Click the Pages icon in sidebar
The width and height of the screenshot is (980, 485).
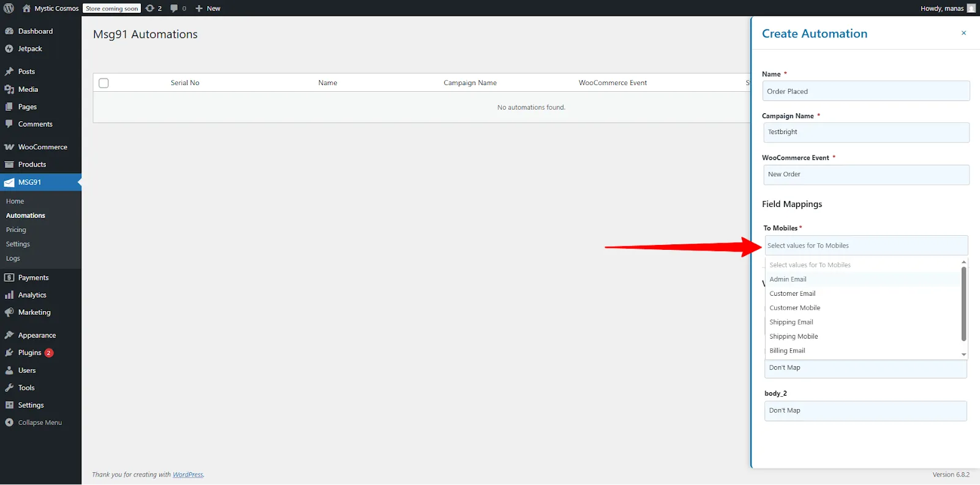tap(9, 107)
